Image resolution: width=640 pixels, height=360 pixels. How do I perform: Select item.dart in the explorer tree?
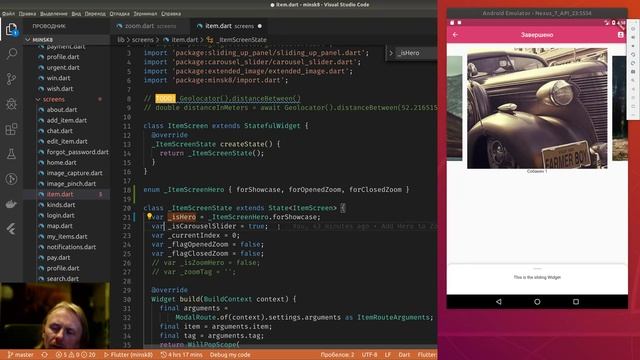(60, 194)
